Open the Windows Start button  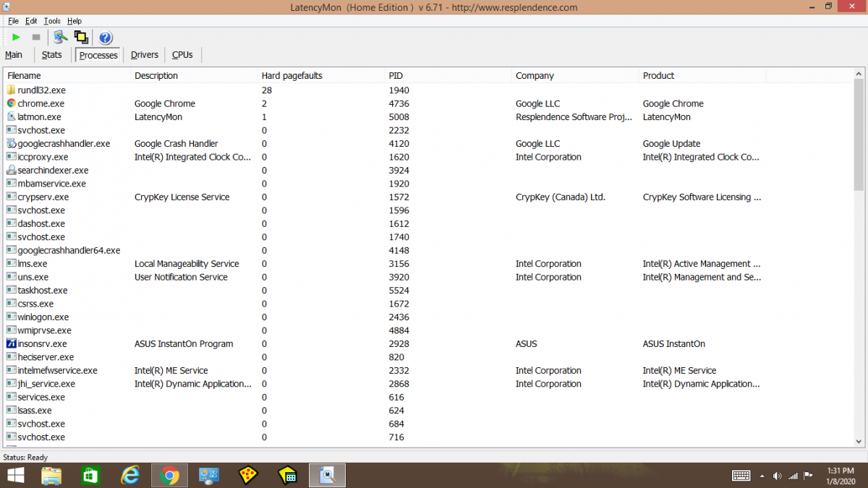tap(14, 475)
